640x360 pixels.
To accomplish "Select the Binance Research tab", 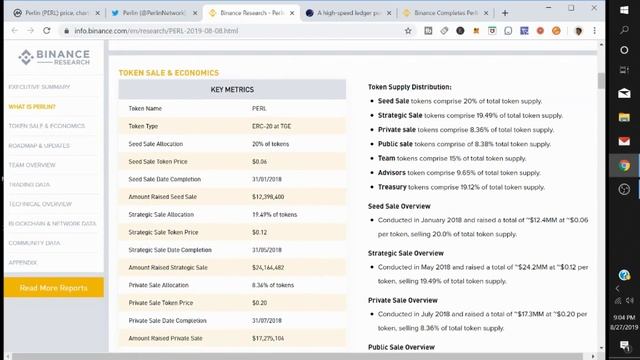I will (251, 13).
